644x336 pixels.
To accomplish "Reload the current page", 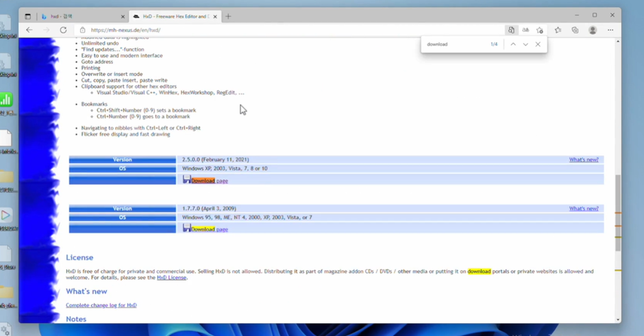I will pyautogui.click(x=63, y=30).
